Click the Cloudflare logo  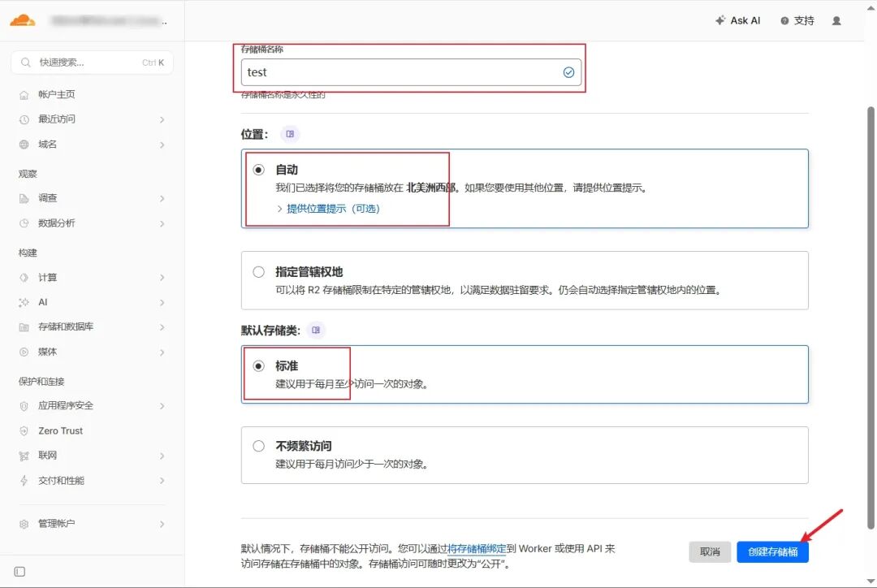tap(23, 20)
